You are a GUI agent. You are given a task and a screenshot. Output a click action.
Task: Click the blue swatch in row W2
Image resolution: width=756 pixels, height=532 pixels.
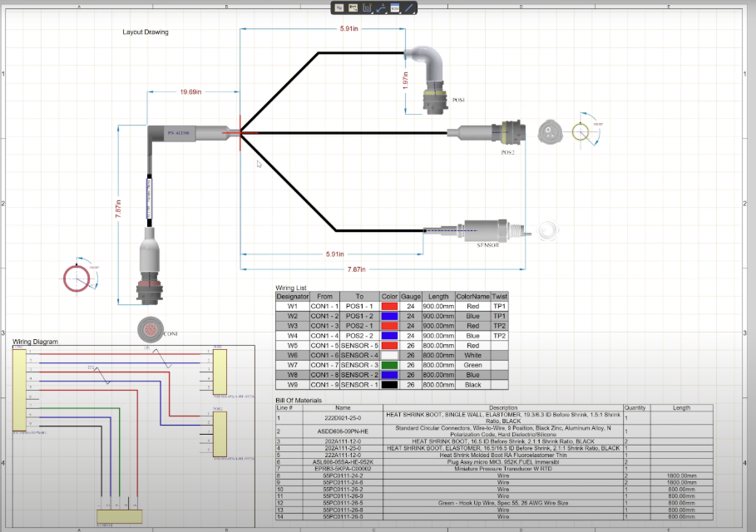[x=389, y=316]
